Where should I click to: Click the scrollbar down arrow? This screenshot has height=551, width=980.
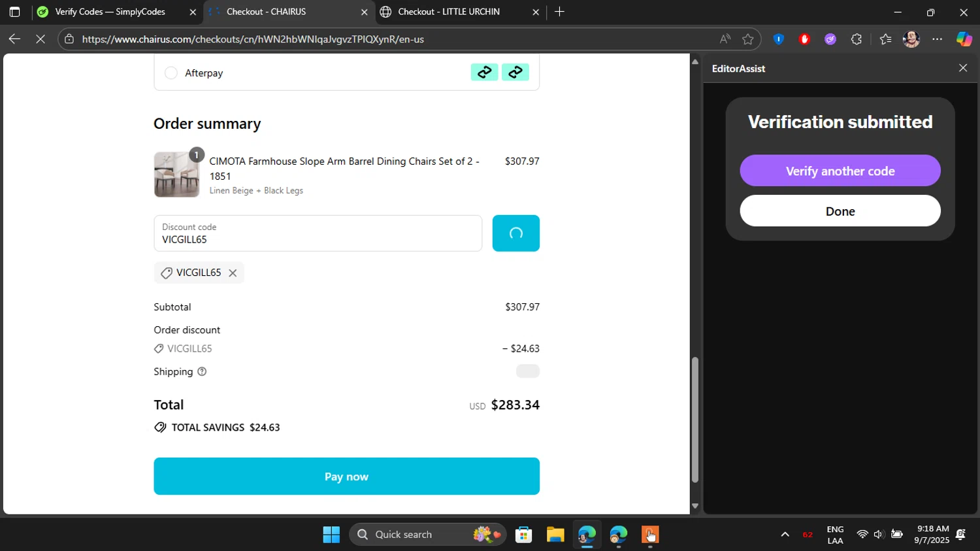pyautogui.click(x=695, y=506)
